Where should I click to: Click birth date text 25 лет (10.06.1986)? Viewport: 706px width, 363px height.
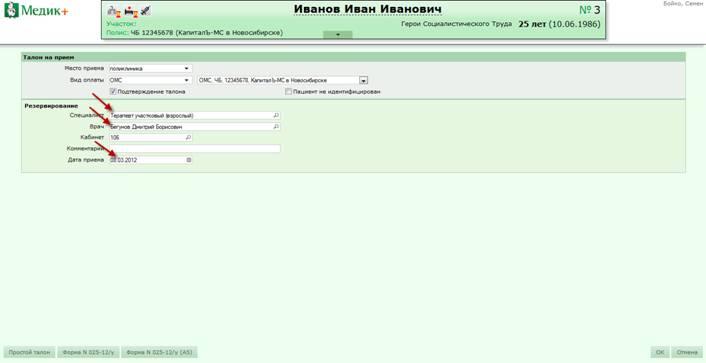tap(559, 24)
